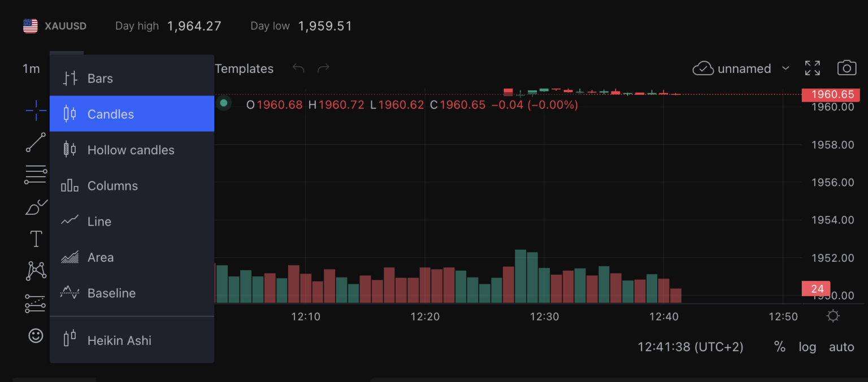Select the text annotation tool

[x=35, y=238]
